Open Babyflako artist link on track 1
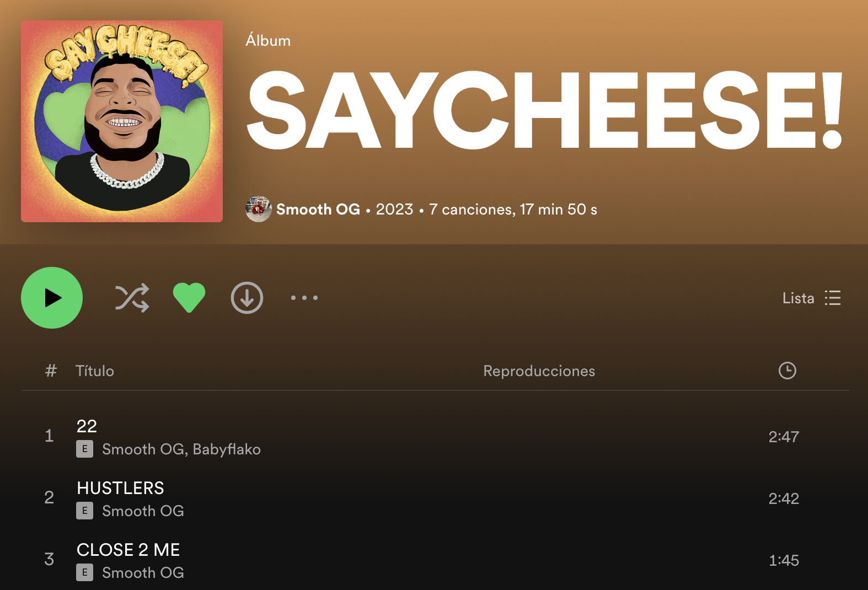The image size is (868, 590). click(227, 449)
